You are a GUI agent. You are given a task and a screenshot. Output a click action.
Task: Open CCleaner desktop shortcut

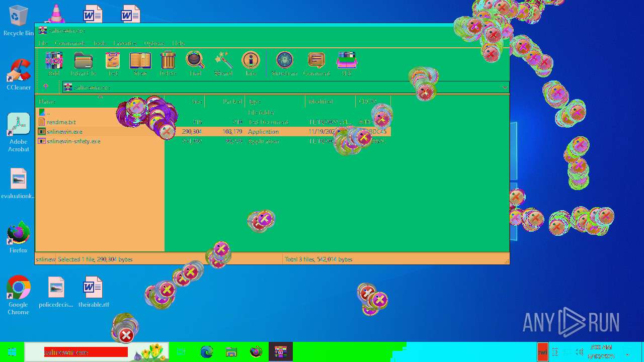coord(19,74)
